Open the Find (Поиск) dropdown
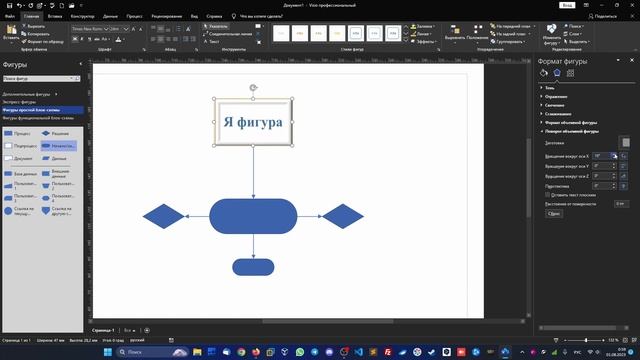This screenshot has width=640, height=360. point(574,26)
